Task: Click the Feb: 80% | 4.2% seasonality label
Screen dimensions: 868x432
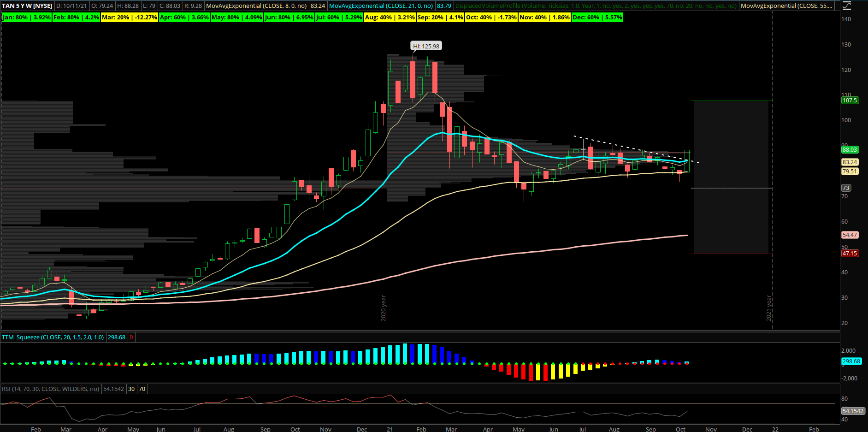Action: [x=76, y=18]
